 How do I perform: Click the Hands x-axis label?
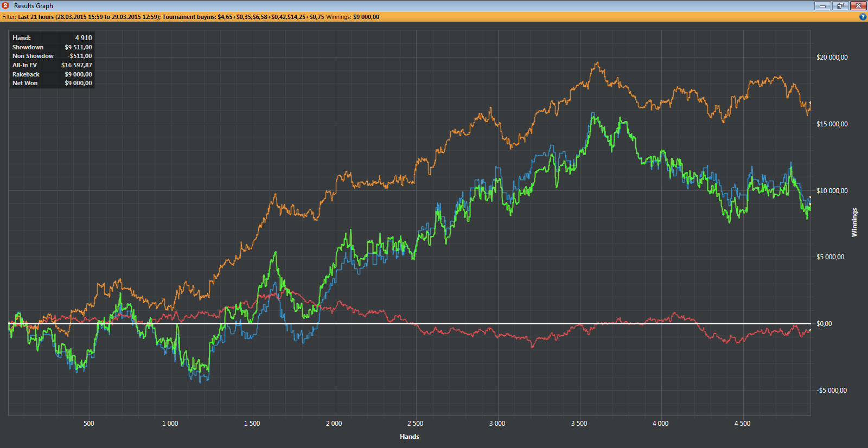pos(409,437)
